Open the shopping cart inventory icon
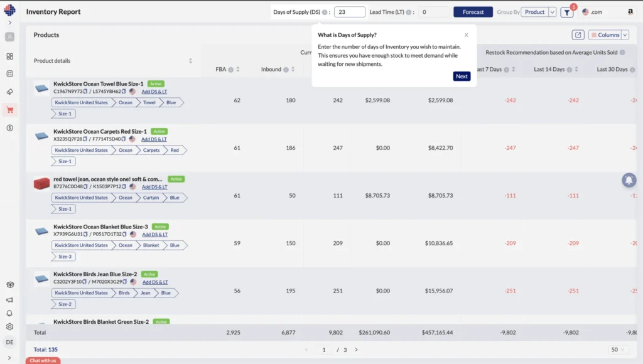643x364 pixels. (10, 110)
